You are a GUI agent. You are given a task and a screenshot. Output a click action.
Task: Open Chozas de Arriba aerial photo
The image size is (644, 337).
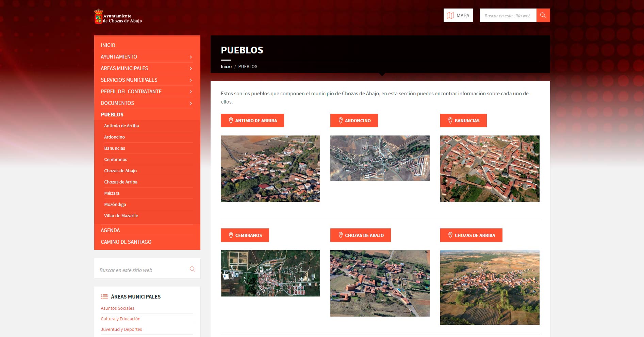tap(490, 287)
